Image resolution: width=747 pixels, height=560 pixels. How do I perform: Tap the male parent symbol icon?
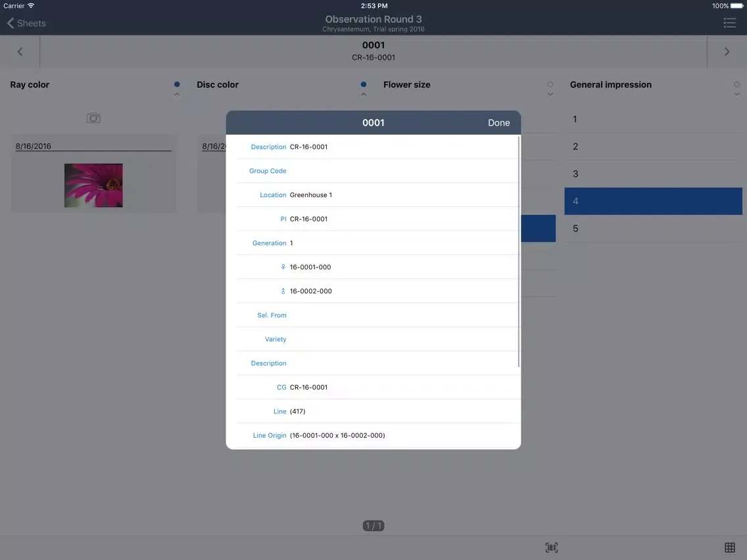click(x=283, y=291)
